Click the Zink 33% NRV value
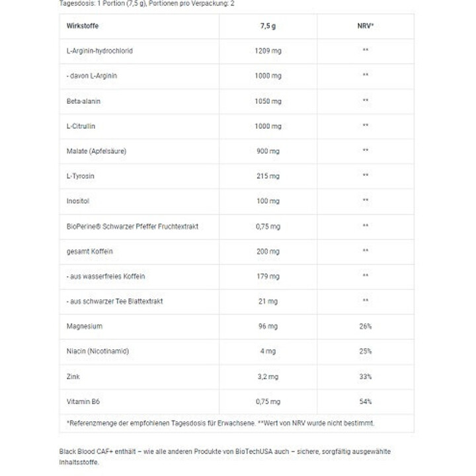This screenshot has height=476, width=476. pos(366,377)
